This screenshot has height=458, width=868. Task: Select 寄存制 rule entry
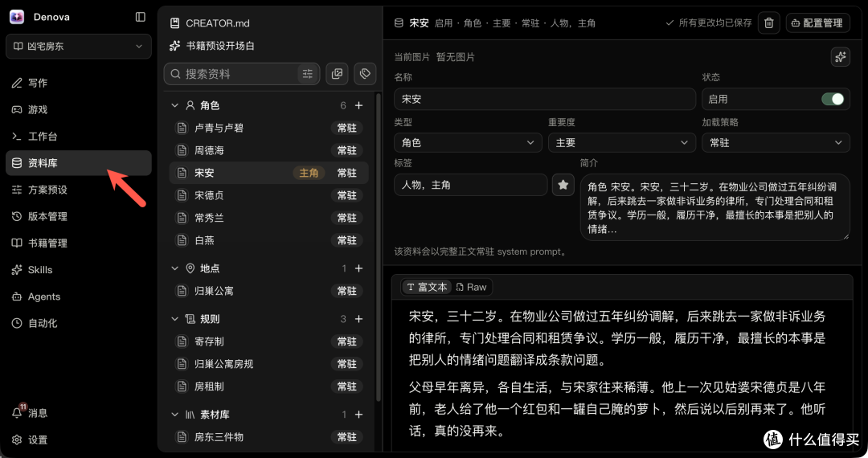coord(268,341)
